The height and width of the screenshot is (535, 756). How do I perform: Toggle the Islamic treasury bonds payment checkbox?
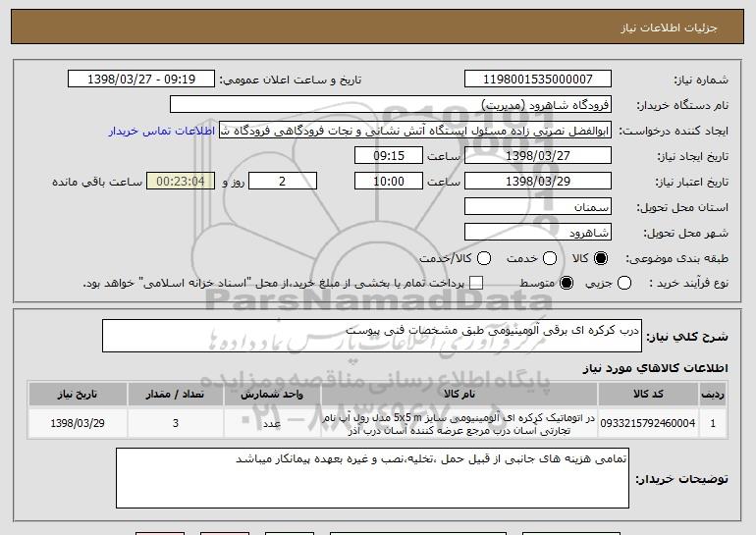(476, 284)
